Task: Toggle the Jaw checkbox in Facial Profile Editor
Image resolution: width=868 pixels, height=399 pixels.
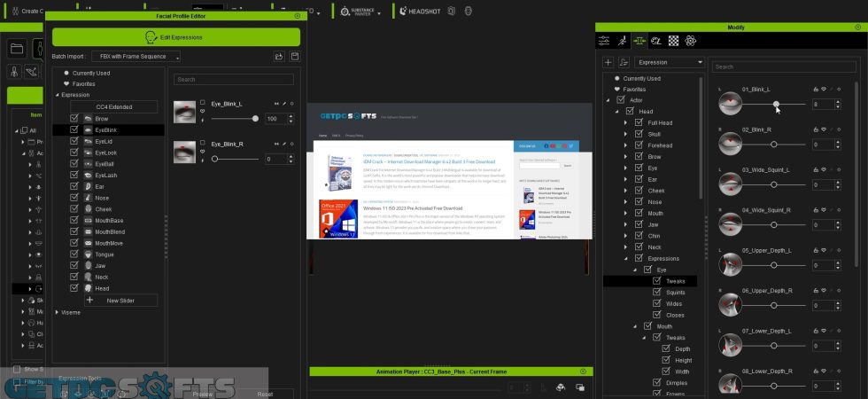Action: [x=74, y=265]
